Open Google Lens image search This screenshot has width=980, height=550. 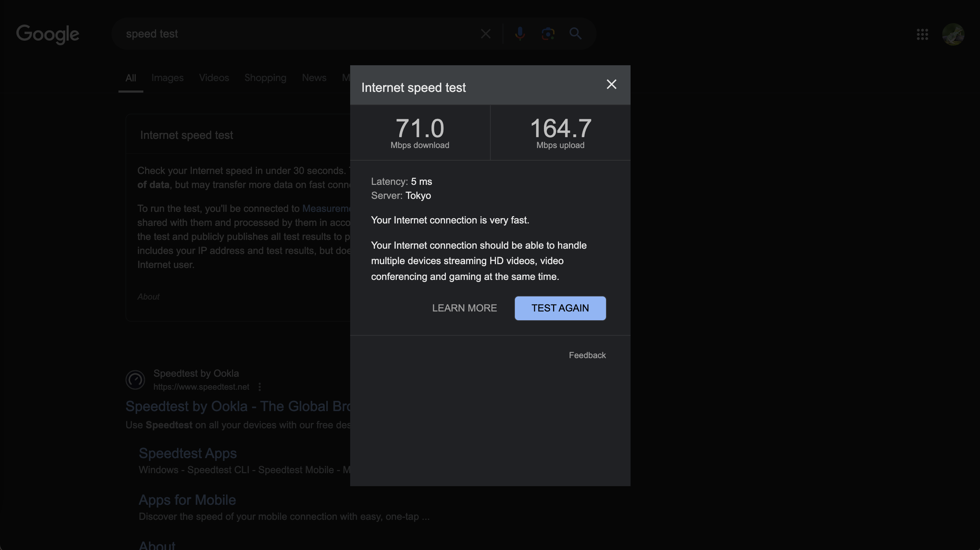click(x=548, y=34)
